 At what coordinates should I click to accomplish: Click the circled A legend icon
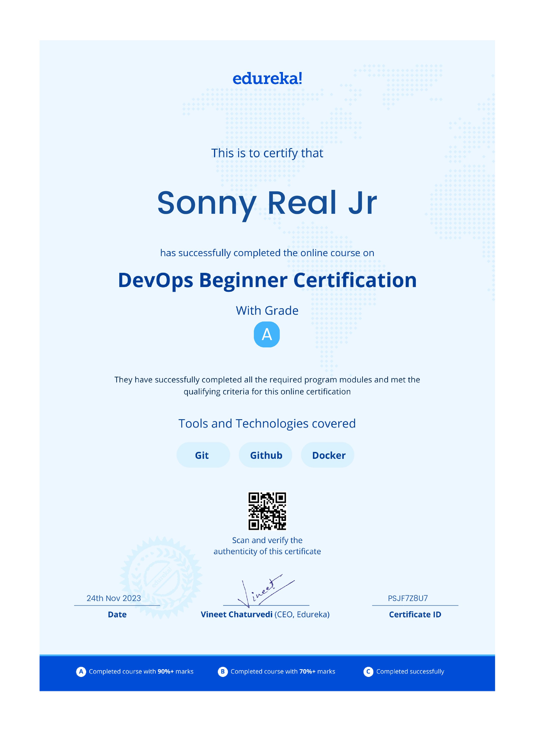[81, 671]
